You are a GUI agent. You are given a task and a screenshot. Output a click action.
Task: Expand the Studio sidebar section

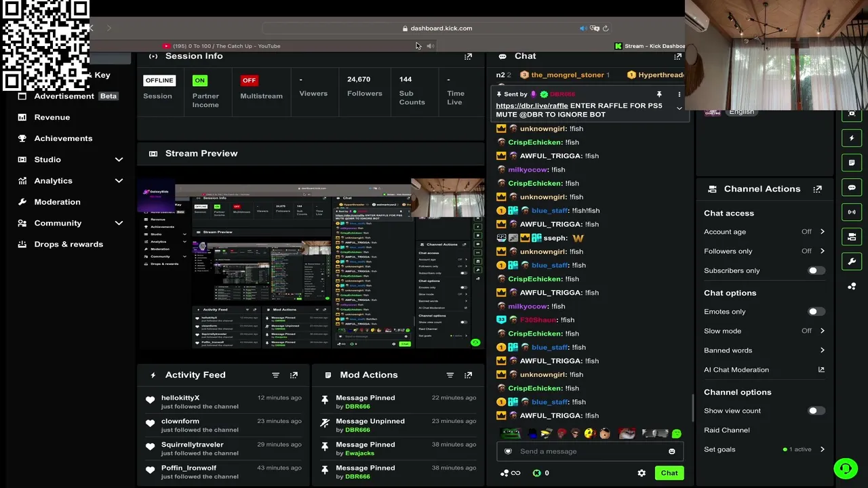[119, 159]
